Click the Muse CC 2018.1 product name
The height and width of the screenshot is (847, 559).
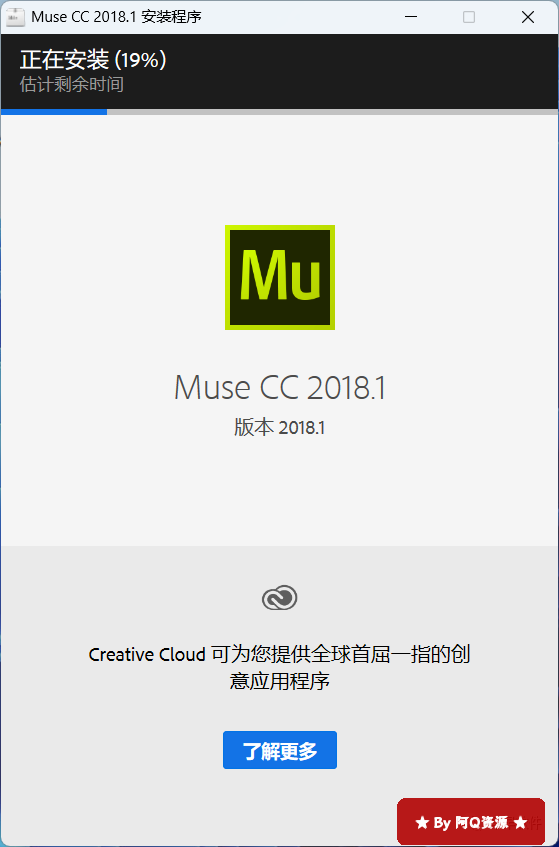tap(280, 387)
